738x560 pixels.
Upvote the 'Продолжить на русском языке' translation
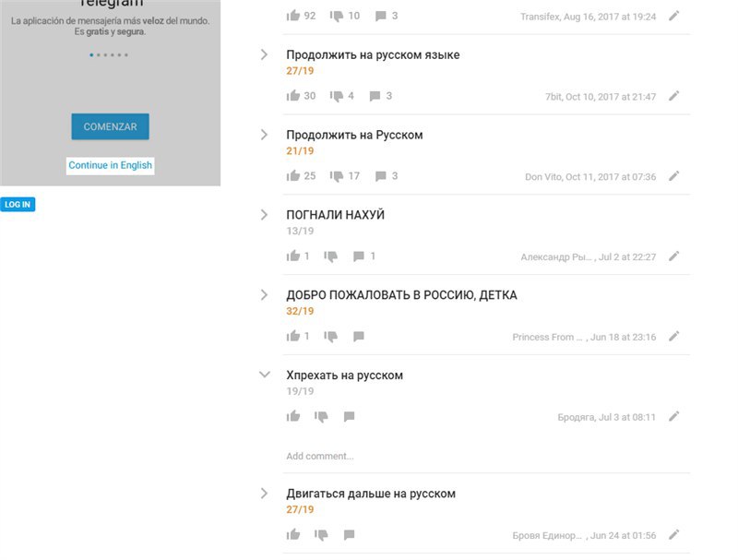tap(293, 96)
